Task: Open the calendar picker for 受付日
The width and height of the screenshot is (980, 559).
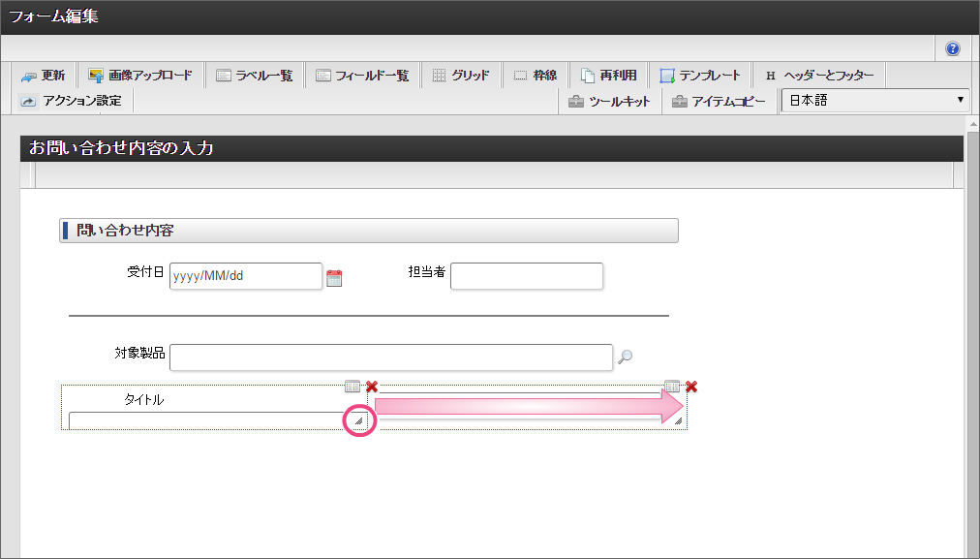Action: (x=334, y=278)
